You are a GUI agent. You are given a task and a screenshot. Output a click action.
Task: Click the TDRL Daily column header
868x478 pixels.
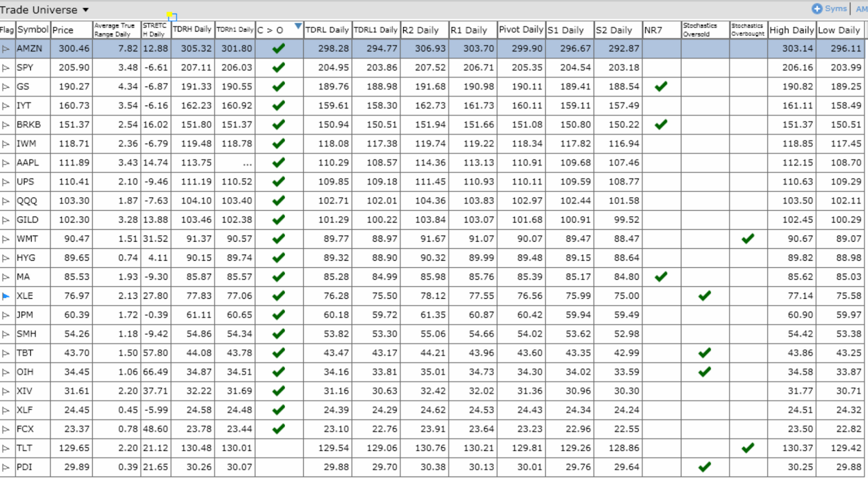pos(327,30)
